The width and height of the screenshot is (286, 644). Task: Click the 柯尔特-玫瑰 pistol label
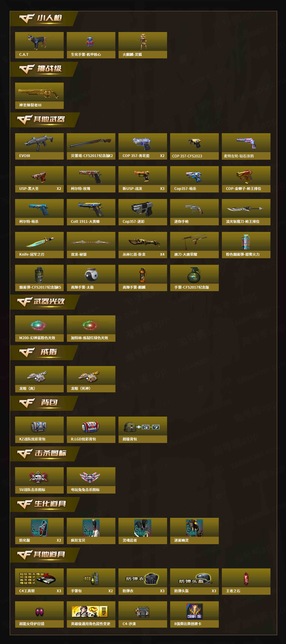(x=81, y=189)
